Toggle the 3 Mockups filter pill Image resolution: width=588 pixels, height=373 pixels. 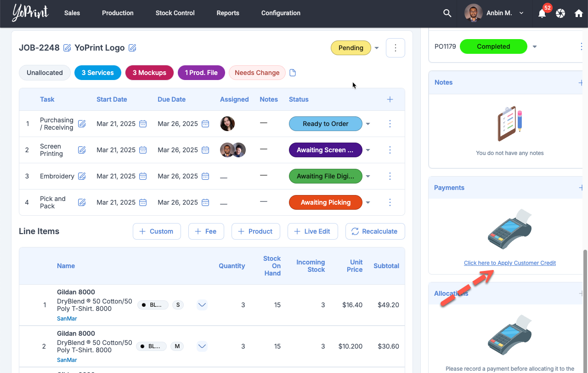coord(149,73)
